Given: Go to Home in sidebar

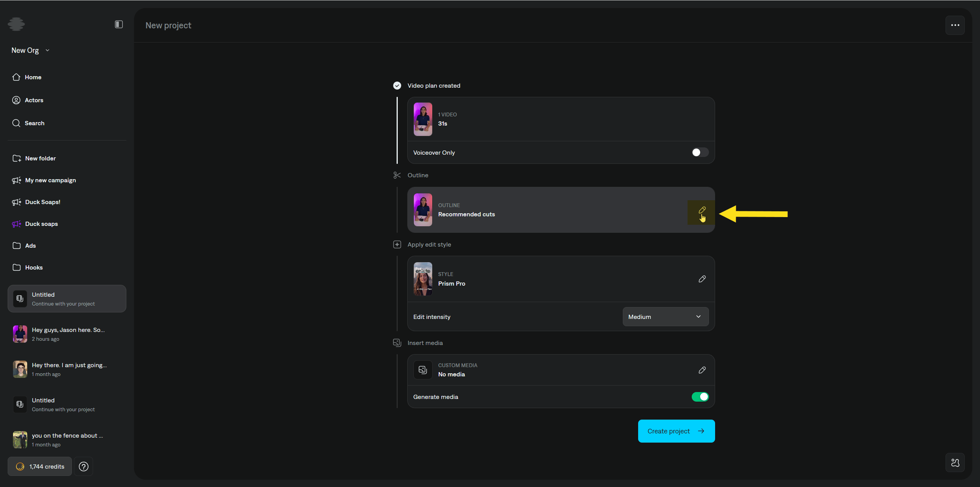Looking at the screenshot, I should coord(67,77).
